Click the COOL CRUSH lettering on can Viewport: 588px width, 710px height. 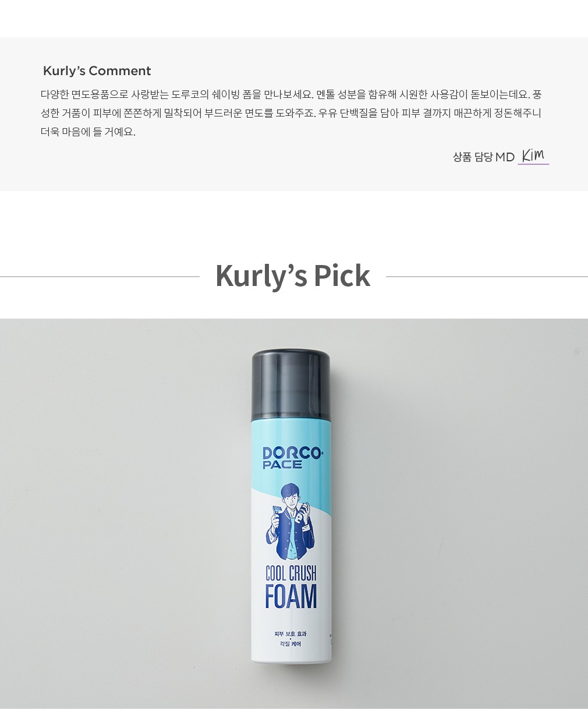pos(291,573)
